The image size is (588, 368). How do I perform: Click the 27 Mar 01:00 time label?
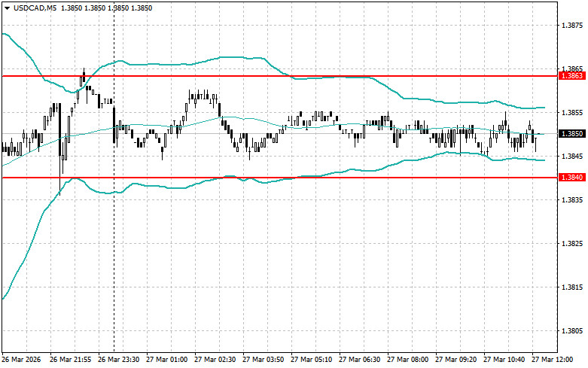click(x=167, y=360)
